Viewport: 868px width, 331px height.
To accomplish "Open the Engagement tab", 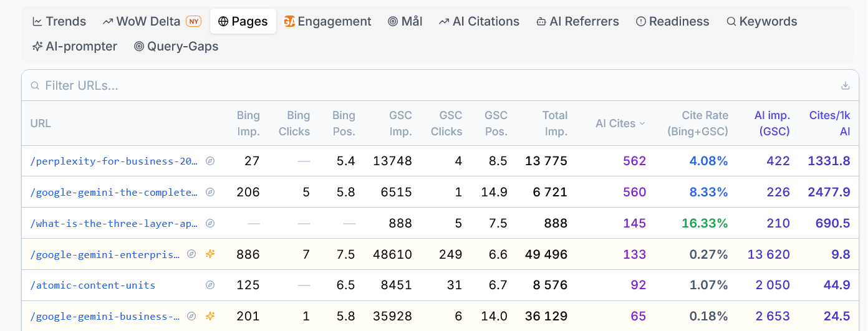I will (x=328, y=21).
